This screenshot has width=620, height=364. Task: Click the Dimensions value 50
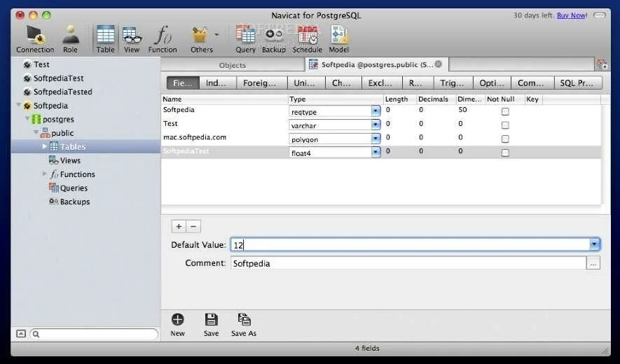click(462, 110)
